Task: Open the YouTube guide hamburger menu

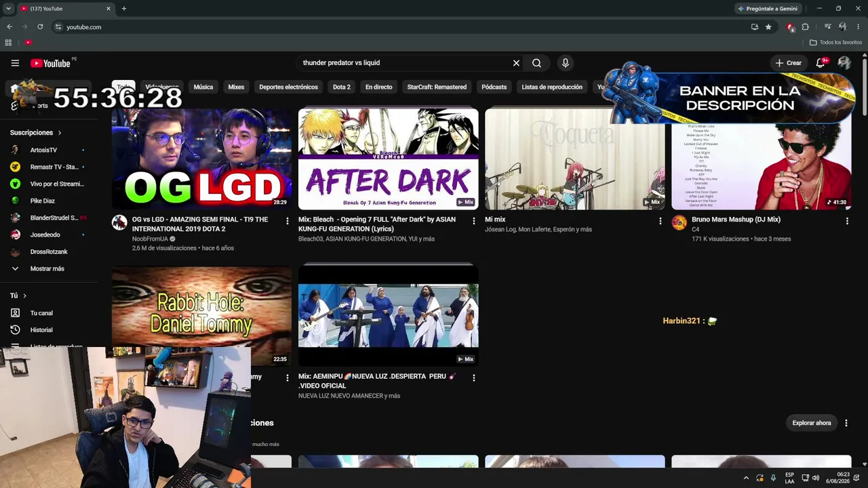Action: [15, 63]
